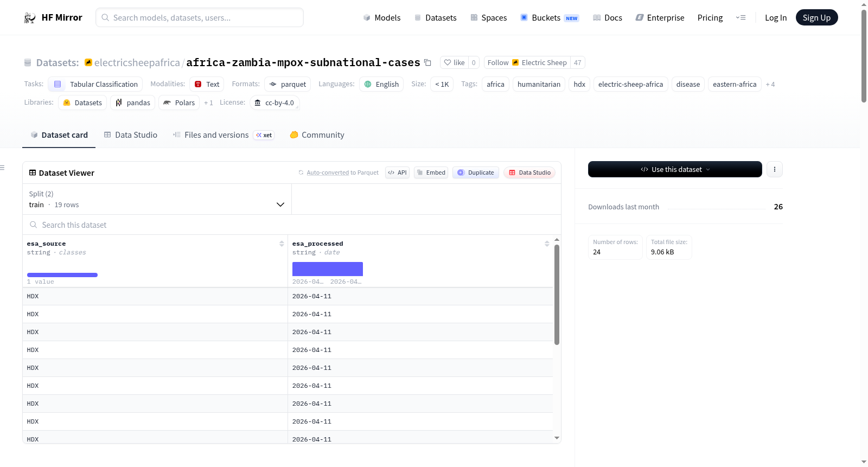Click the Log In link
868x467 pixels.
[776, 18]
